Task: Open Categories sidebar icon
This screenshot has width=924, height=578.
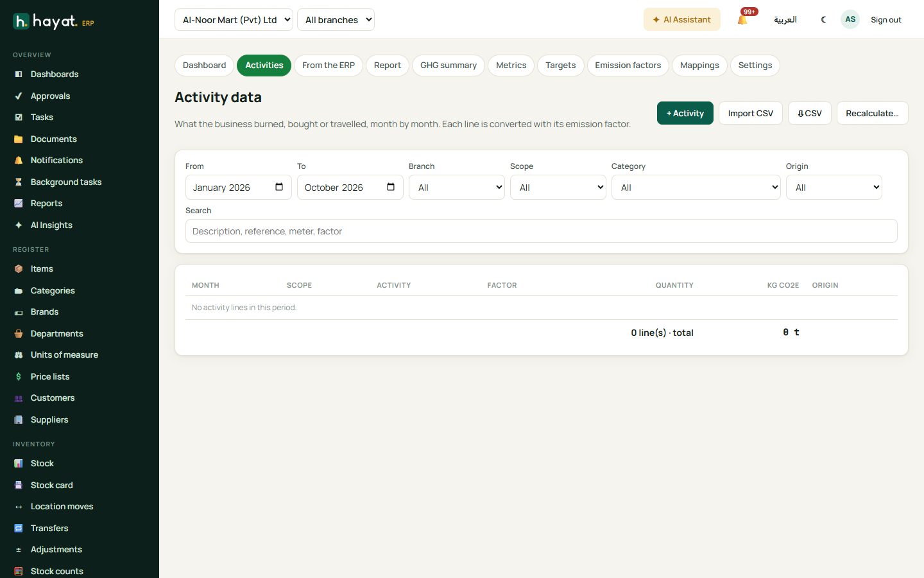Action: point(19,291)
